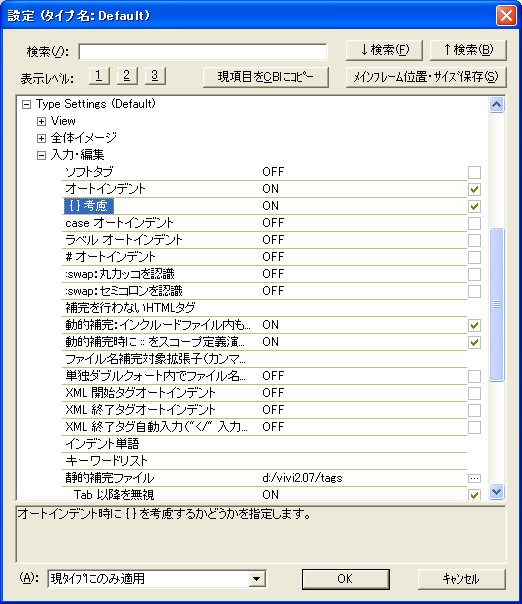Collapse the 入力・編集 tree node
522x604 pixels.
click(x=41, y=155)
